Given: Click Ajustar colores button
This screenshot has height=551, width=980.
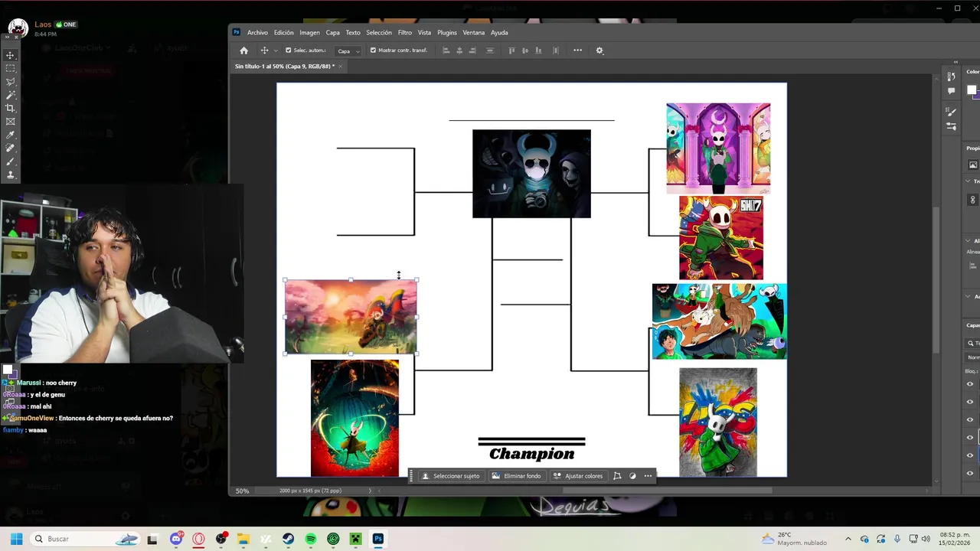Looking at the screenshot, I should [x=578, y=476].
